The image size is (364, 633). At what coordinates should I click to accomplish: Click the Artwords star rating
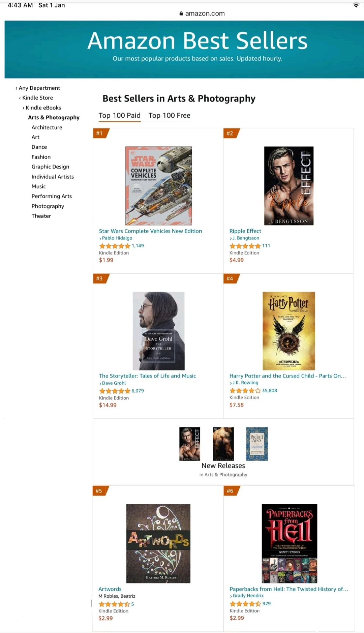(x=114, y=604)
